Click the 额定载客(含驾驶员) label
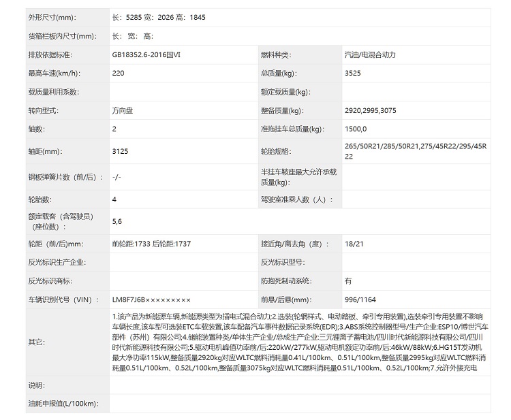The image size is (511, 420). coord(61,221)
